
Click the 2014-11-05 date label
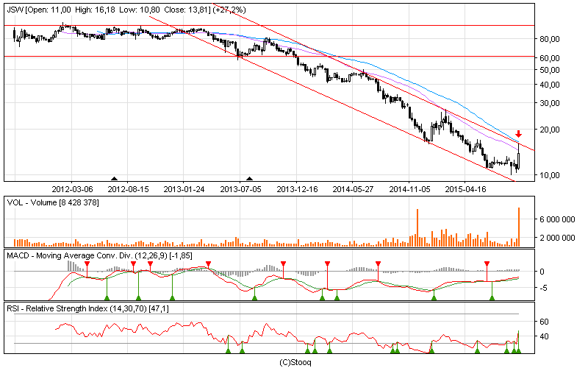coord(410,189)
